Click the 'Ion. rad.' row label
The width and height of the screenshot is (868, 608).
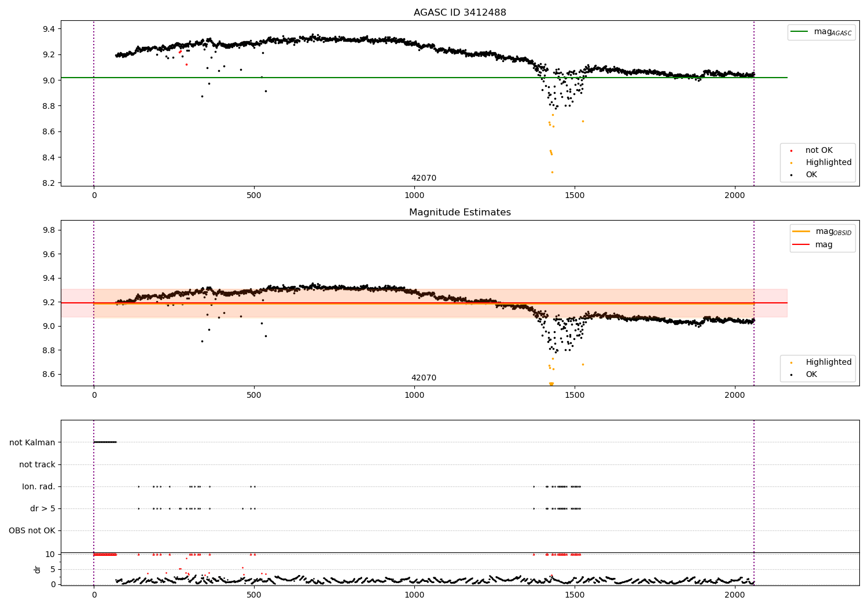pyautogui.click(x=39, y=487)
